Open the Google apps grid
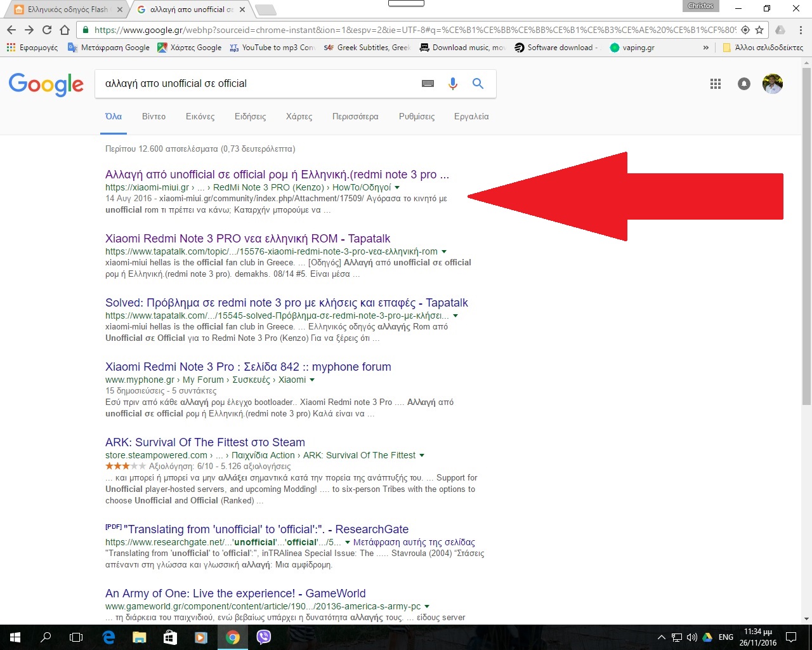 point(716,84)
